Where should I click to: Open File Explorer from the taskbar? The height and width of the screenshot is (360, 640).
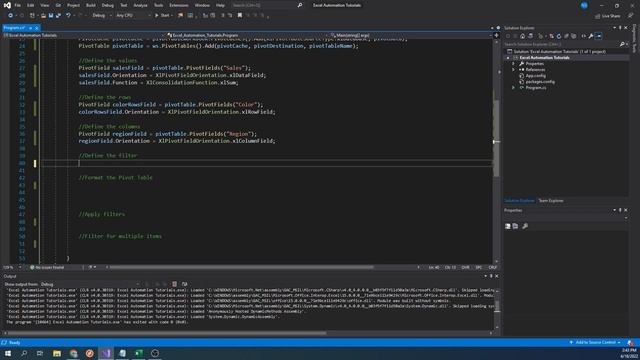[x=57, y=353]
